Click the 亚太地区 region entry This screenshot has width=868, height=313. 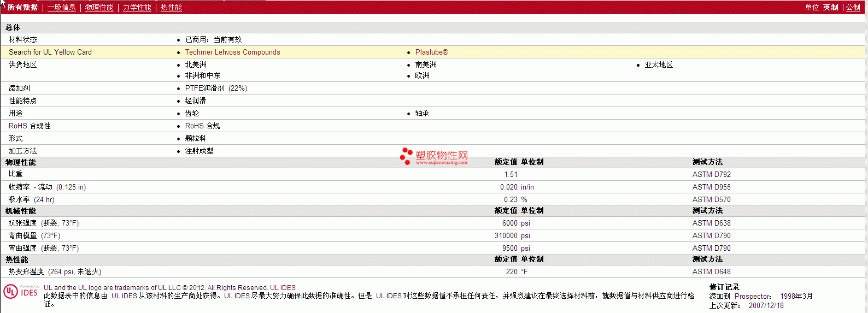[659, 64]
